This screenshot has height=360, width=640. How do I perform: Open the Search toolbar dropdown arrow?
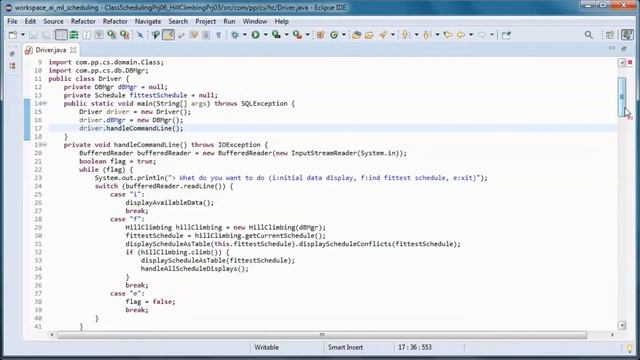click(393, 35)
